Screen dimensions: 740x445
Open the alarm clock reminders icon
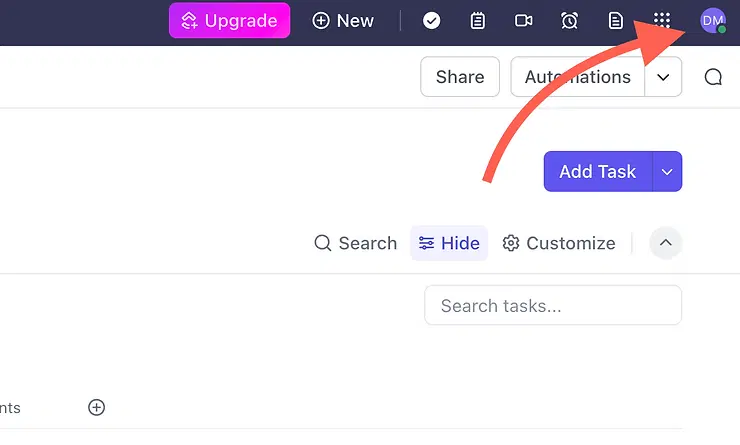point(569,20)
